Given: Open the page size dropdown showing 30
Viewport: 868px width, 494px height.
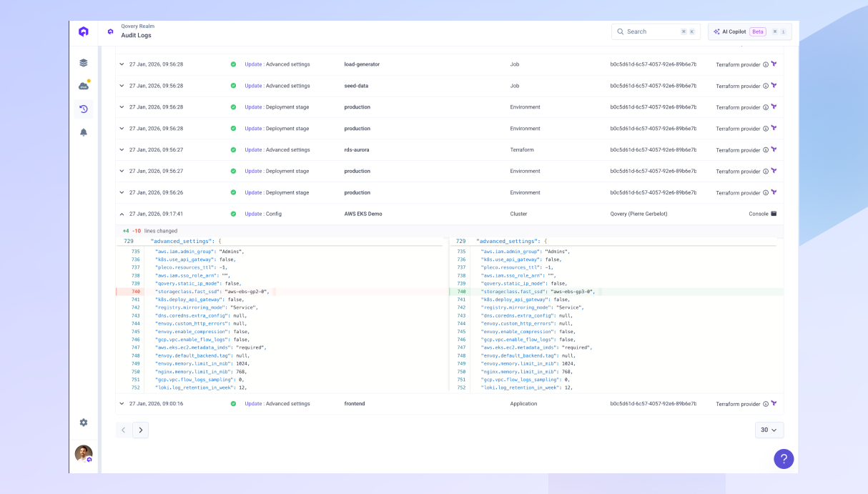Looking at the screenshot, I should point(769,430).
